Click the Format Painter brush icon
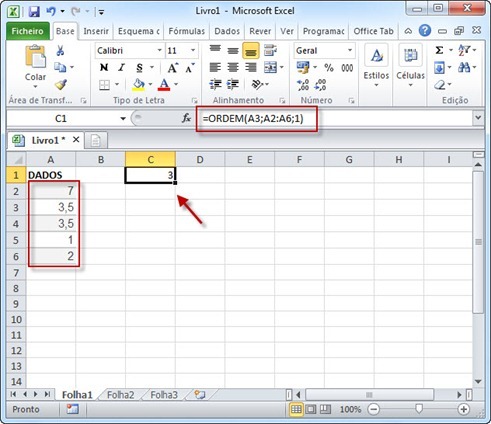 61,85
